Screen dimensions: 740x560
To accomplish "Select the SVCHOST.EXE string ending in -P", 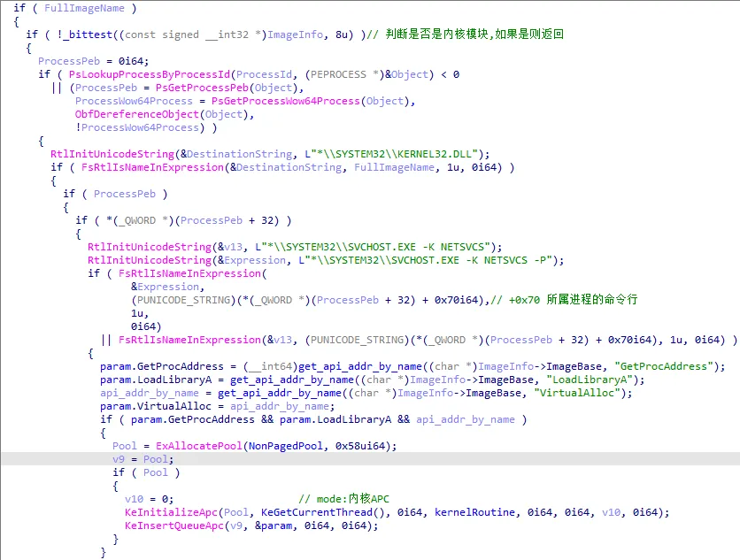I will pos(426,260).
